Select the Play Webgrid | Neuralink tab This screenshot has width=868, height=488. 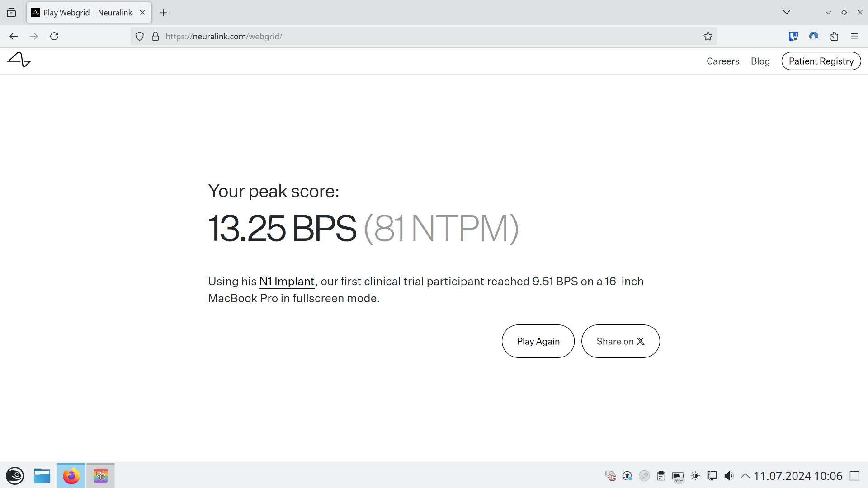click(x=89, y=13)
